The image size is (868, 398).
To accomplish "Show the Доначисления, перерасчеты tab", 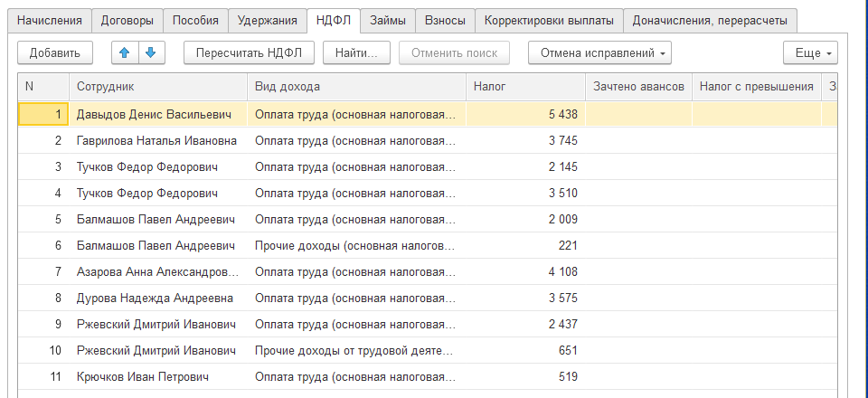I will pyautogui.click(x=710, y=20).
